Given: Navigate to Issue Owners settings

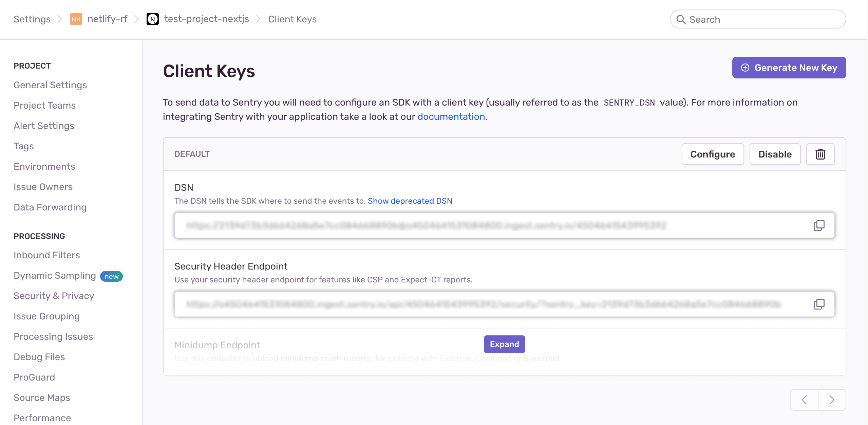Looking at the screenshot, I should tap(43, 186).
